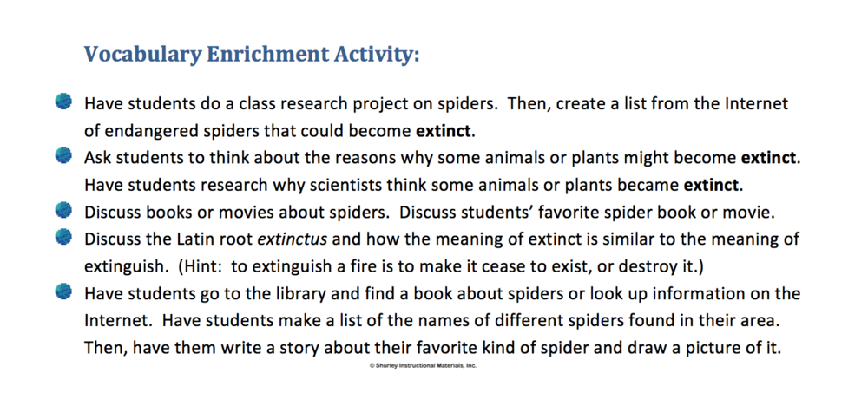Click the bold "extinct" after "could become"
This screenshot has width=868, height=393.
pos(446,132)
